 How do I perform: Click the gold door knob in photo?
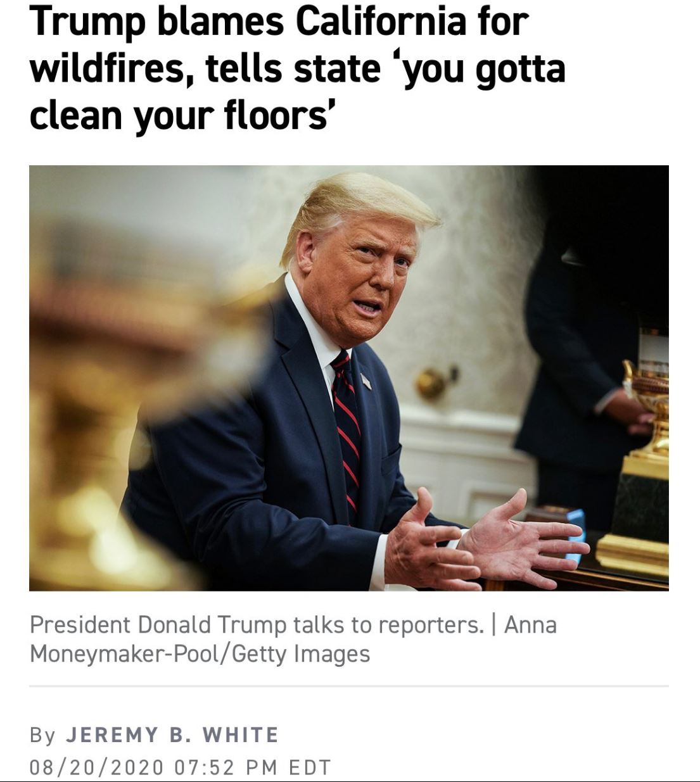pyautogui.click(x=433, y=382)
